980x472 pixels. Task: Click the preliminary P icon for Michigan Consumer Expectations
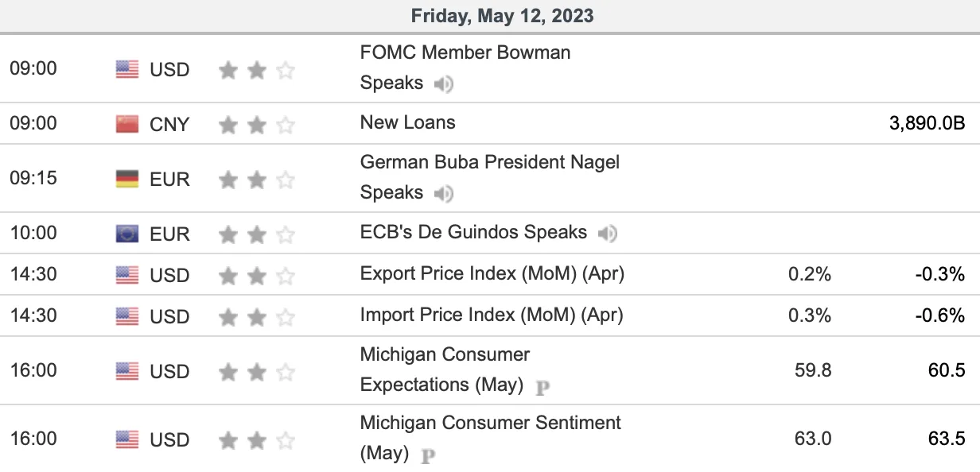click(543, 388)
